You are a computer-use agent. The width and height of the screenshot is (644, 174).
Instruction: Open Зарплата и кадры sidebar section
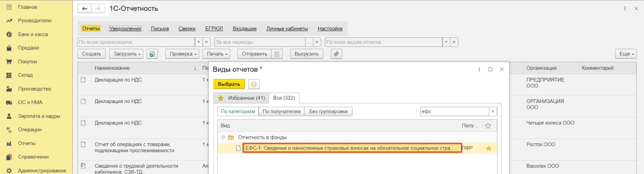coord(39,116)
